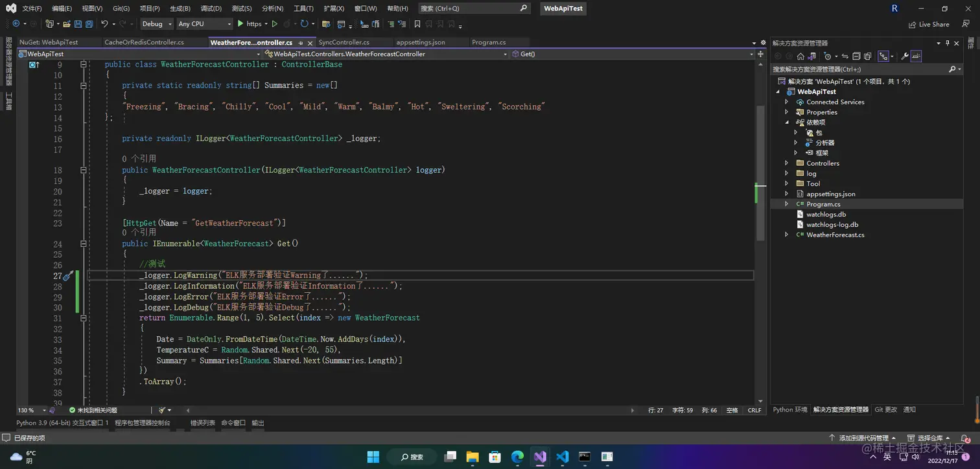980x469 pixels.
Task: Start debugging with the green https play button
Action: point(250,24)
